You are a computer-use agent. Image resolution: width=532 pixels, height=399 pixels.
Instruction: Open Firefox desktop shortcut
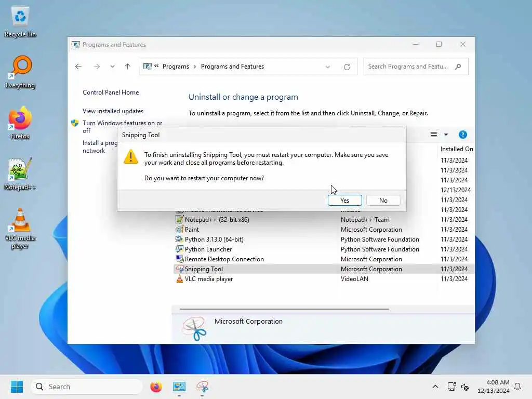click(x=20, y=123)
